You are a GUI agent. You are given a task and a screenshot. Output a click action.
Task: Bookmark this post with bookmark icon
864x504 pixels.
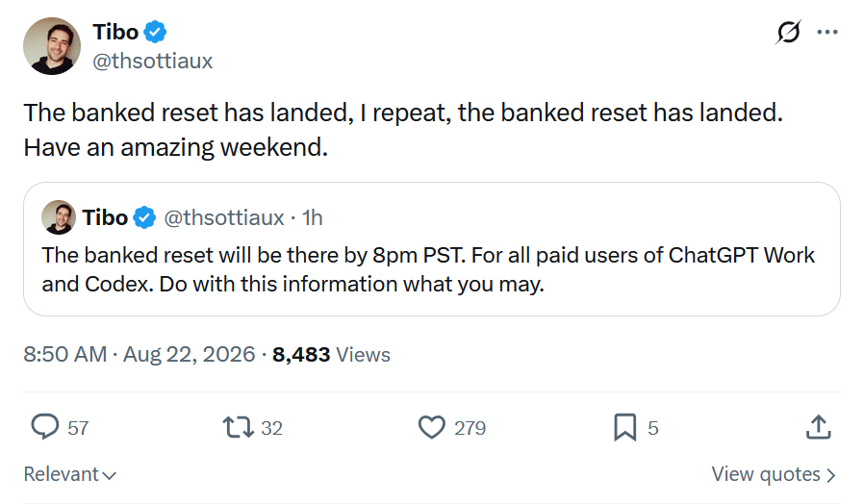[624, 427]
